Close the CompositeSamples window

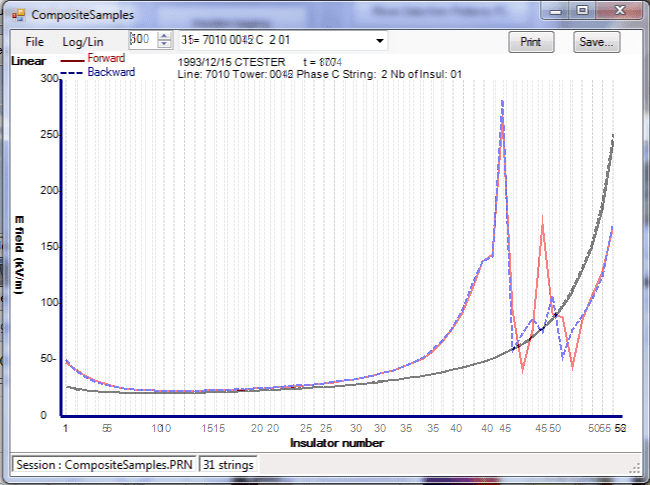(x=620, y=10)
